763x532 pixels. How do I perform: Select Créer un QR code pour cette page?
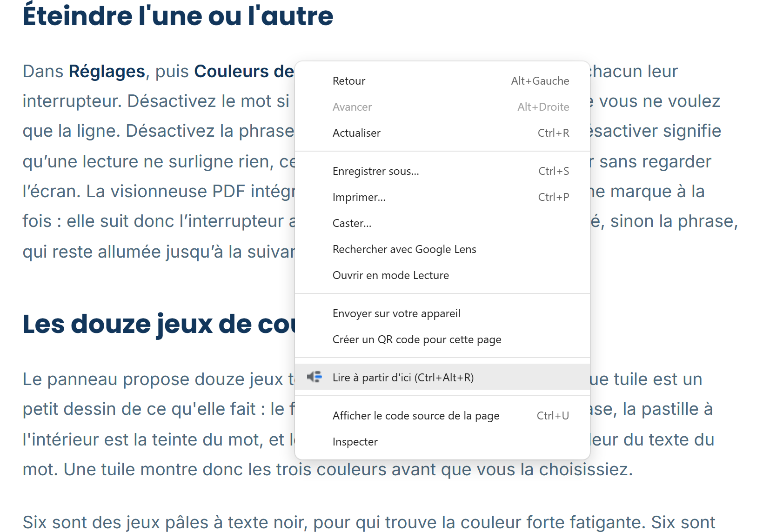tap(442, 339)
